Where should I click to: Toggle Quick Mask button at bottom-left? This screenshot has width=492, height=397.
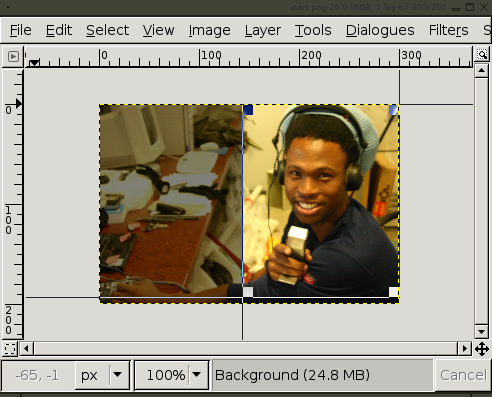pos(10,349)
